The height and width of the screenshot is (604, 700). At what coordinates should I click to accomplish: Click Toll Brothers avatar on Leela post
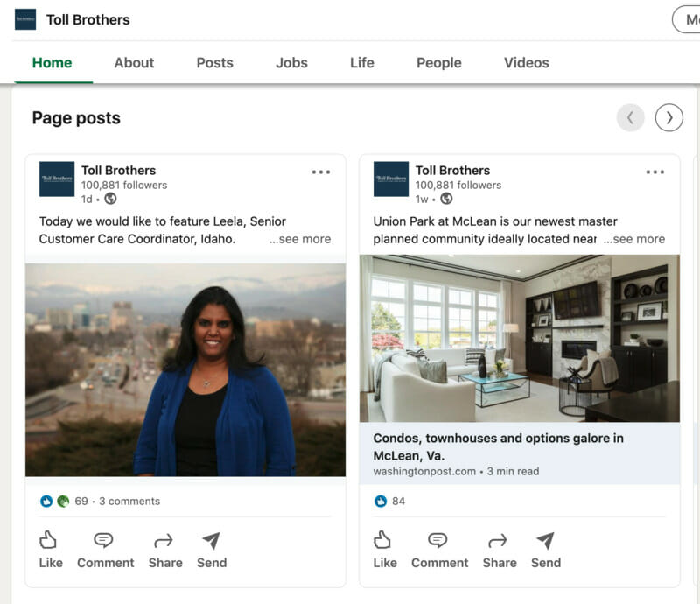pyautogui.click(x=57, y=179)
